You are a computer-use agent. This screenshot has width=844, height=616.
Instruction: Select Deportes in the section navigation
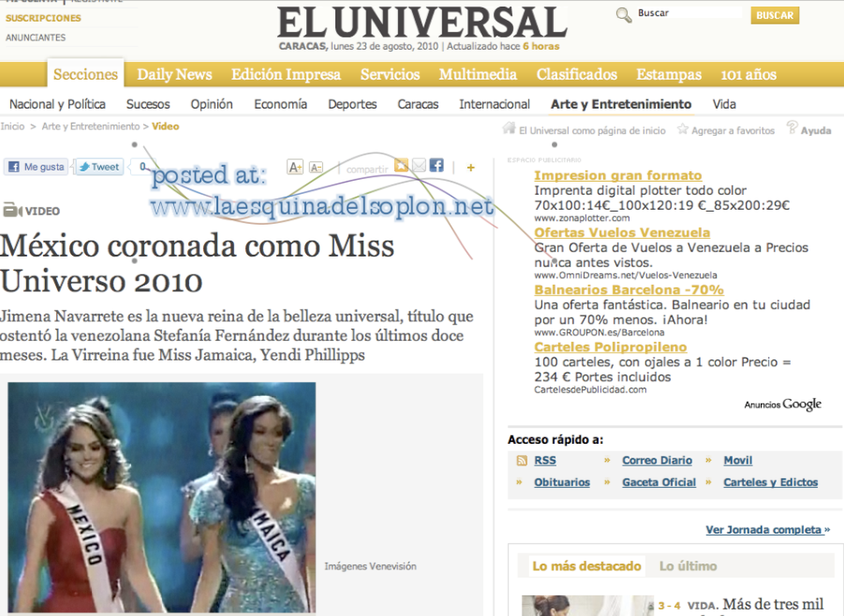[x=352, y=104]
